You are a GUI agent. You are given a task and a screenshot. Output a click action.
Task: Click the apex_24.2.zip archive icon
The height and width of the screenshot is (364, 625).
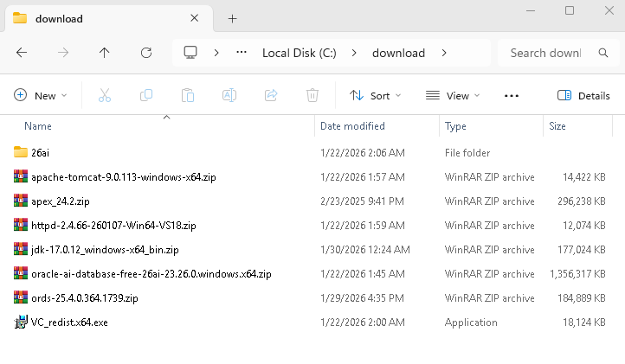coord(20,201)
